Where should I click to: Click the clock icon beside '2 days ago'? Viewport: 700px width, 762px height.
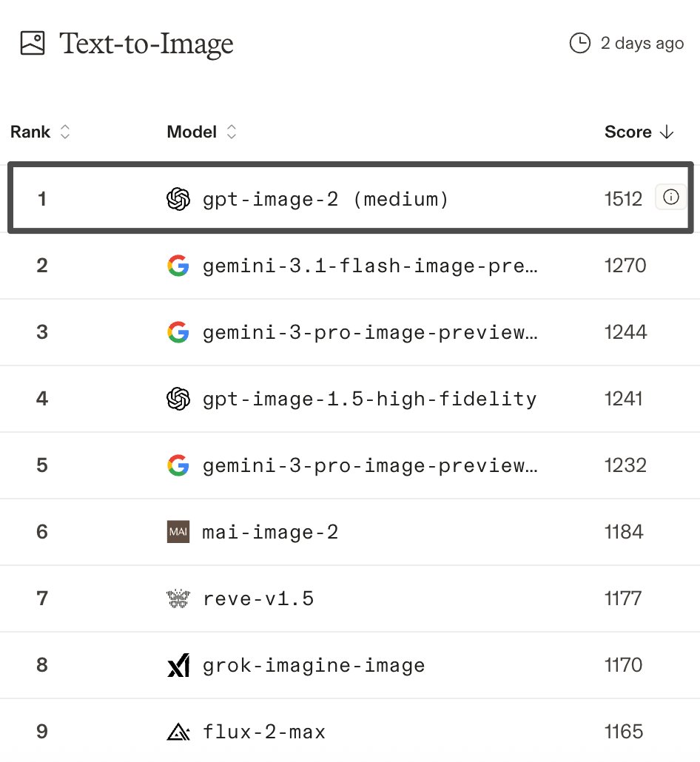coord(580,43)
